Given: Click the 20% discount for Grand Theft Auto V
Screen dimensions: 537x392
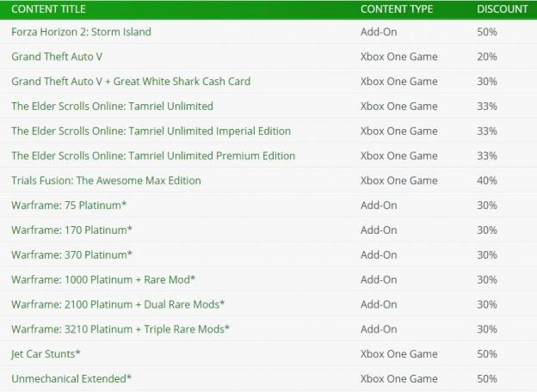Looking at the screenshot, I should [487, 57].
